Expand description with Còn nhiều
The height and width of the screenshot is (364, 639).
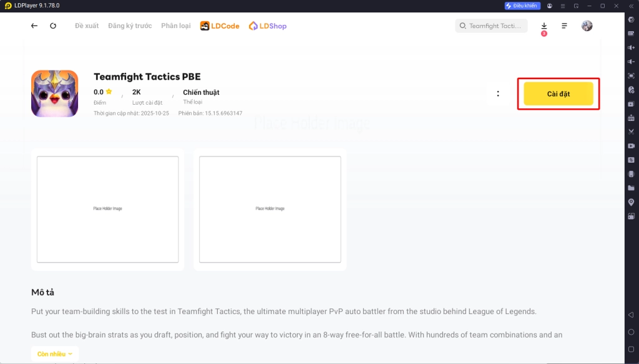[x=54, y=354]
